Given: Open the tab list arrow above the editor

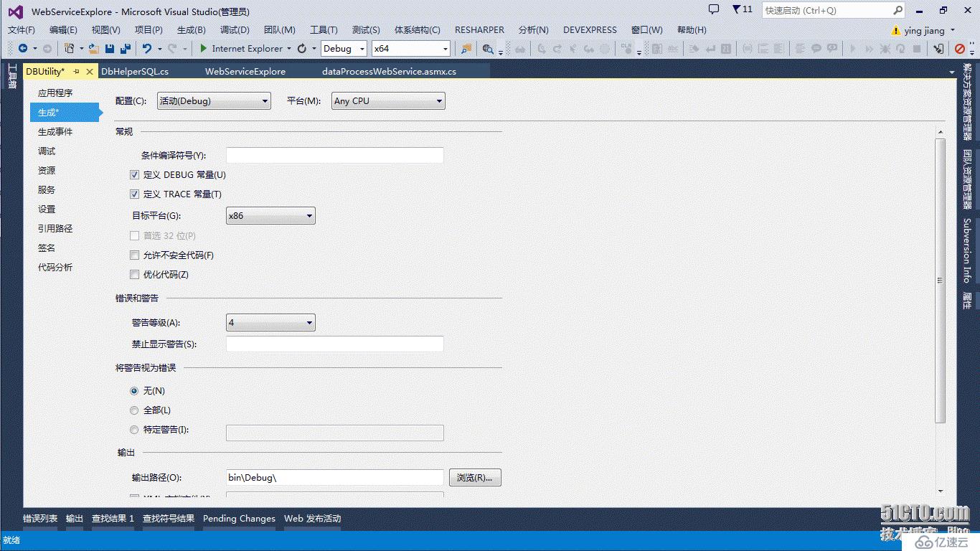Looking at the screenshot, I should [952, 72].
